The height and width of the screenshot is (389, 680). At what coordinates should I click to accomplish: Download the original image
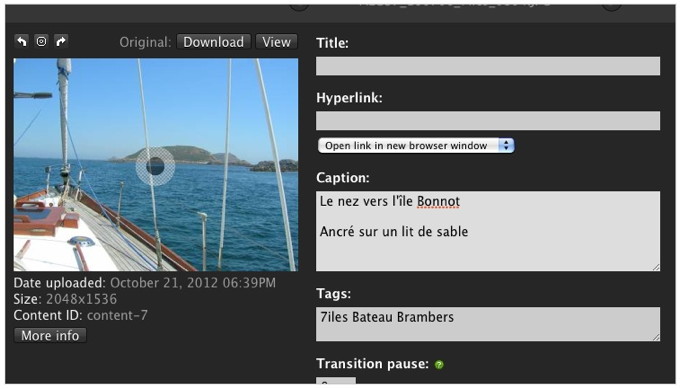pos(213,42)
